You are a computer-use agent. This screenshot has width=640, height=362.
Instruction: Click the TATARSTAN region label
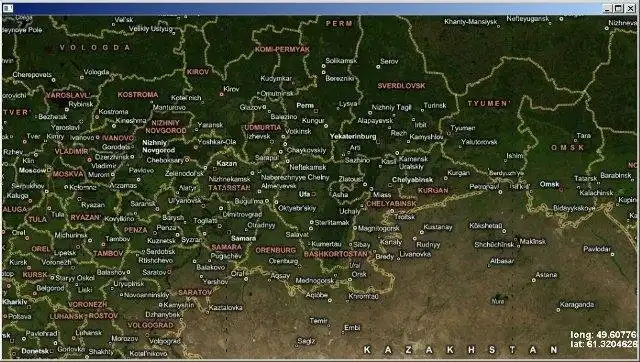point(229,188)
